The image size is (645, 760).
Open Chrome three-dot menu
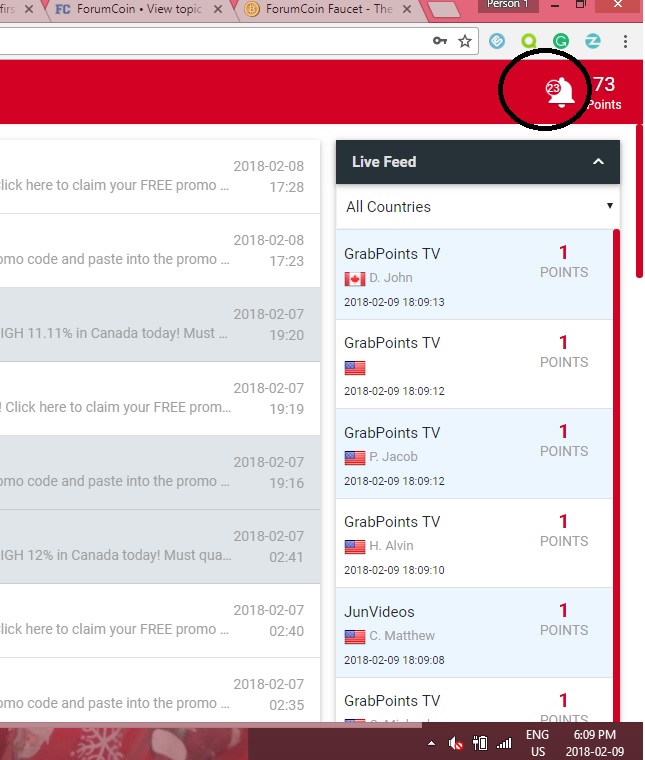626,41
